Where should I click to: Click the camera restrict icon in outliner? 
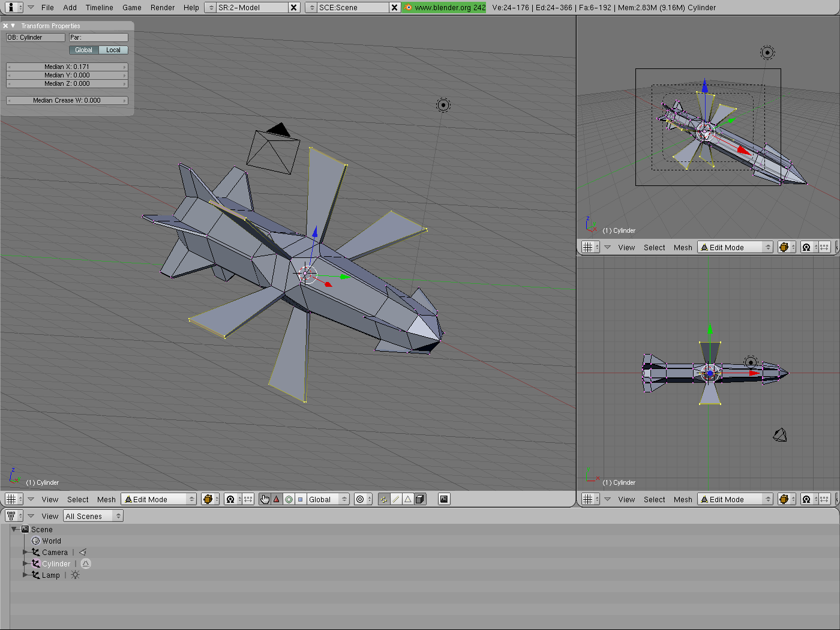(x=83, y=553)
